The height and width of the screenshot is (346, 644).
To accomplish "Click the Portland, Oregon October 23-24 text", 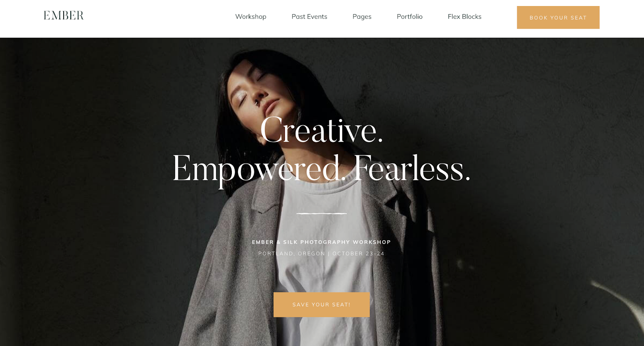I will 321,253.
